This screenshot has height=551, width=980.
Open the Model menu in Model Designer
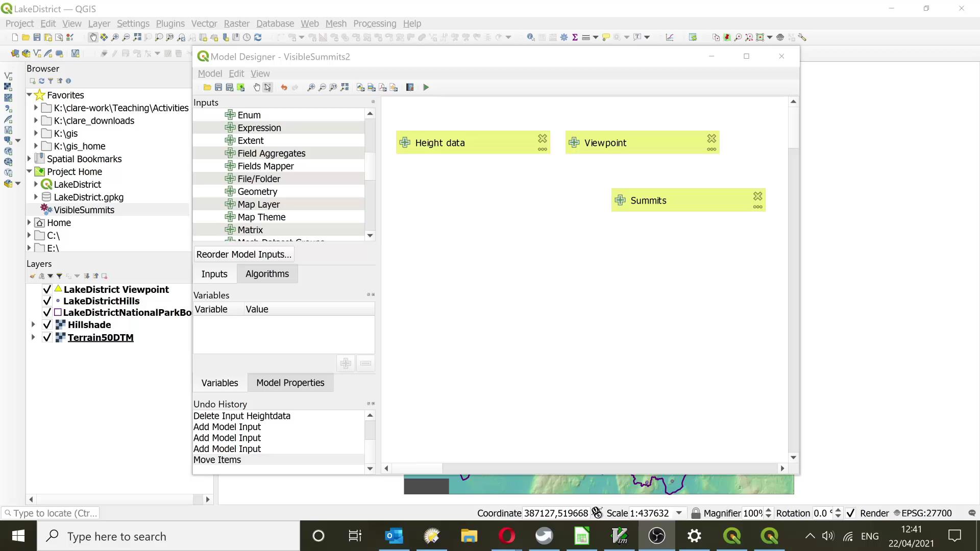pos(209,73)
